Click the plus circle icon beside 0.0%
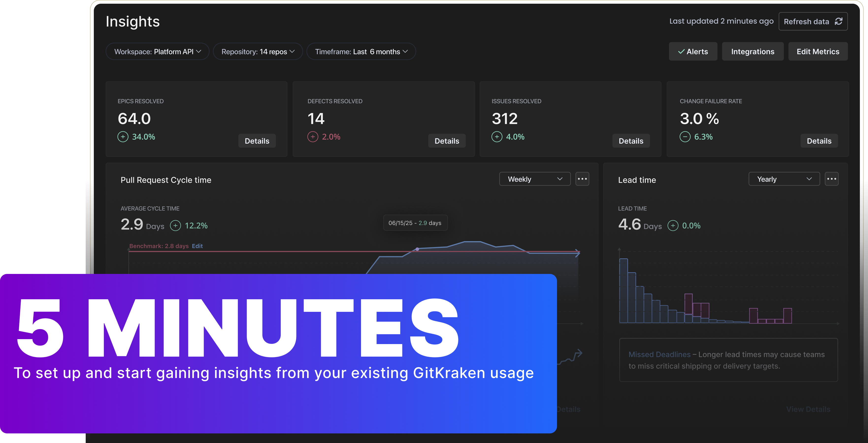This screenshot has width=868, height=443. (x=673, y=225)
